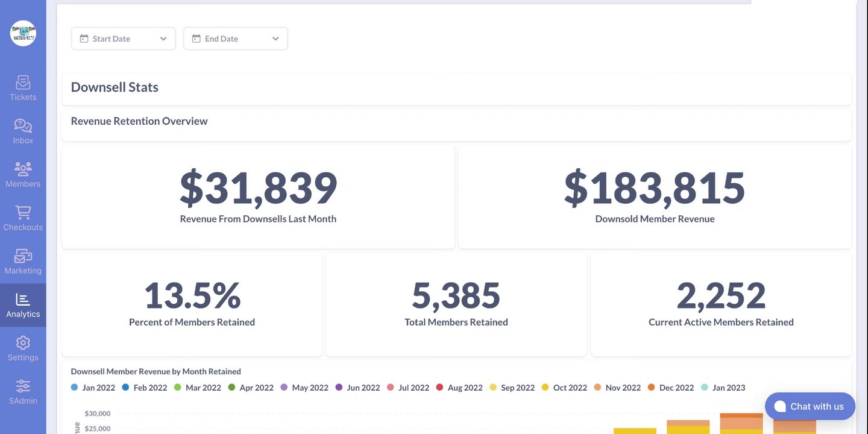
Task: Expand the Start Date dropdown
Action: pos(163,39)
